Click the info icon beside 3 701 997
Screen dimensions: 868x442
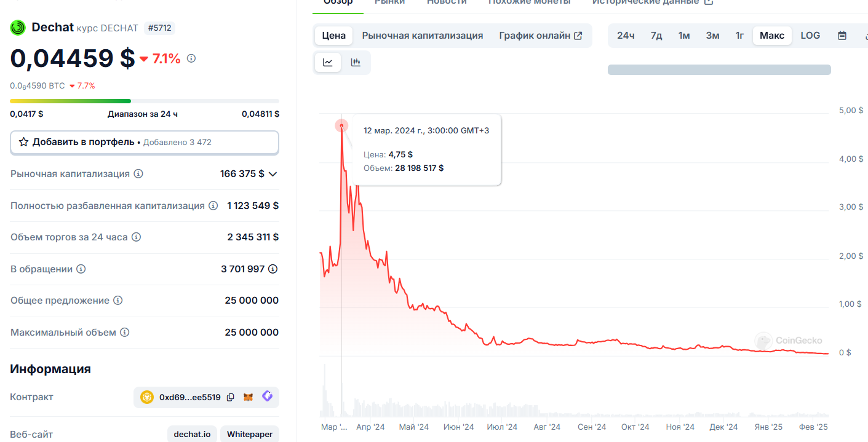(x=273, y=269)
